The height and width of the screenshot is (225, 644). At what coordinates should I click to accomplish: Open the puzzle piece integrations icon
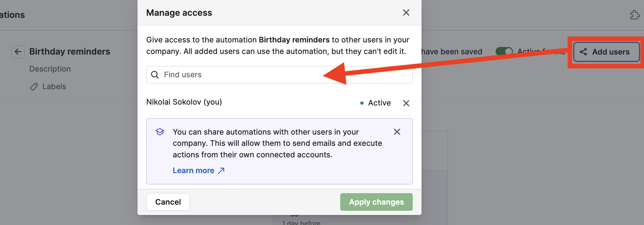click(x=635, y=15)
